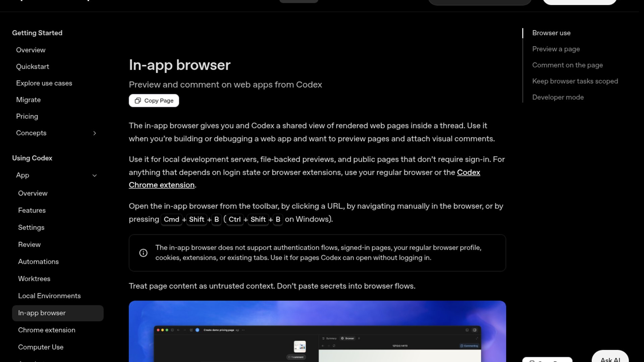Jump to the Preview a page section
Image resolution: width=644 pixels, height=362 pixels.
[x=556, y=49]
